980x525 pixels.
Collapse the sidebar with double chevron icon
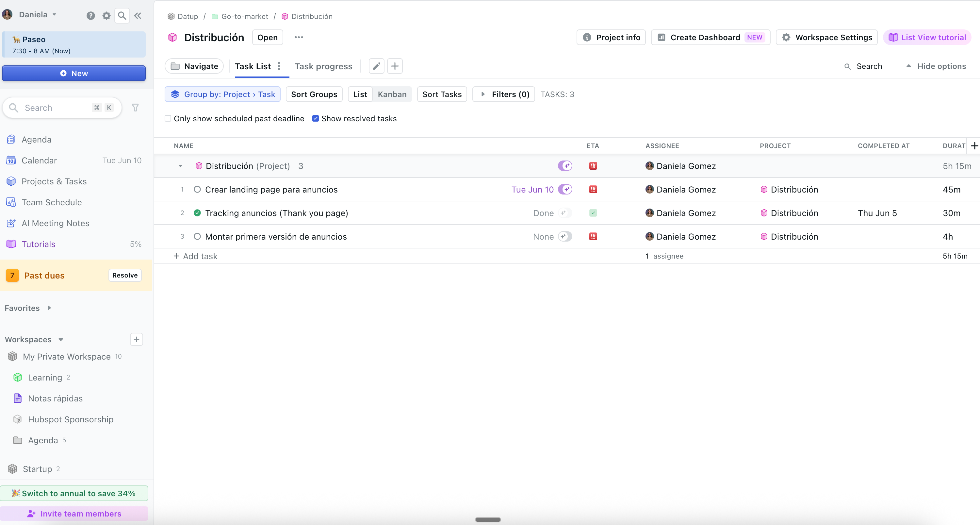(x=138, y=16)
